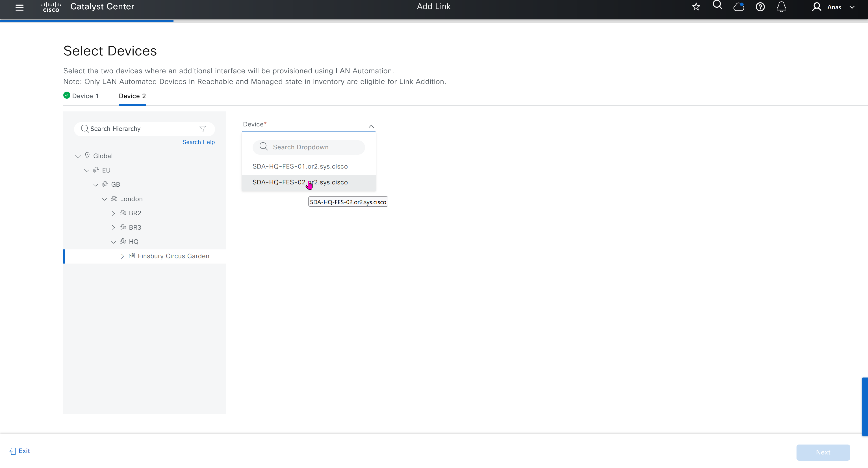
Task: Click the cloud status icon
Action: click(739, 7)
